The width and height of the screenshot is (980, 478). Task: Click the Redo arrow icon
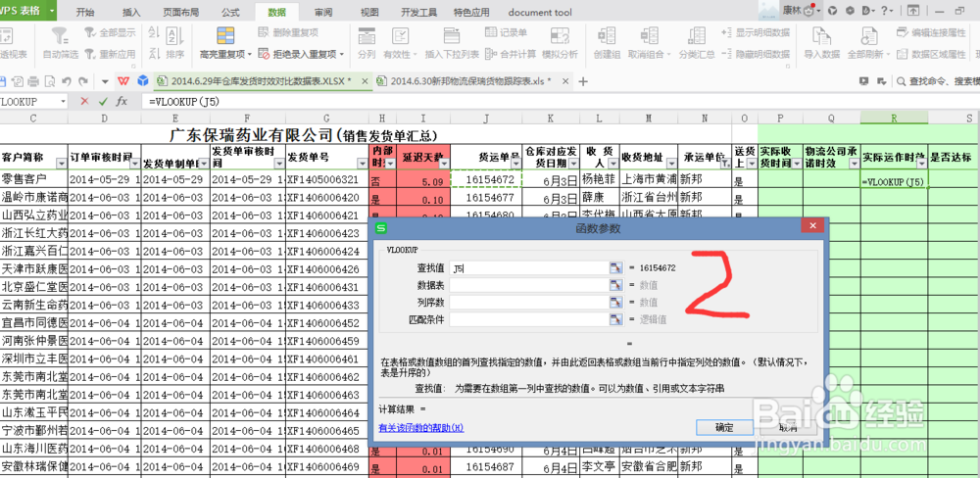click(x=83, y=81)
